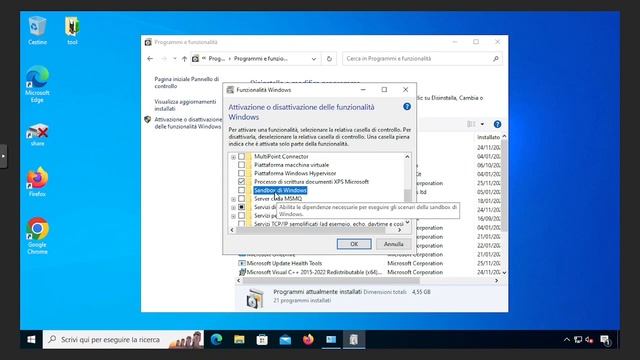Image resolution: width=640 pixels, height=360 pixels.
Task: Enable the Sandbox di Windows checkbox
Action: pos(242,190)
